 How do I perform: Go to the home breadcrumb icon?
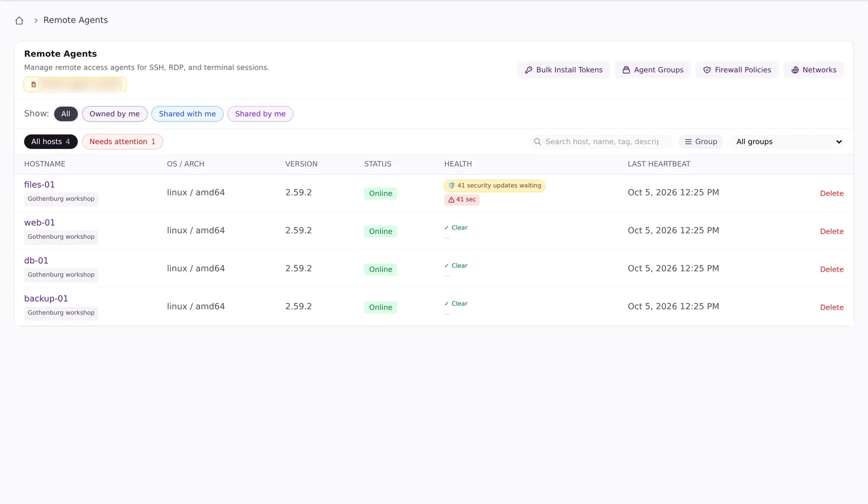coord(20,21)
